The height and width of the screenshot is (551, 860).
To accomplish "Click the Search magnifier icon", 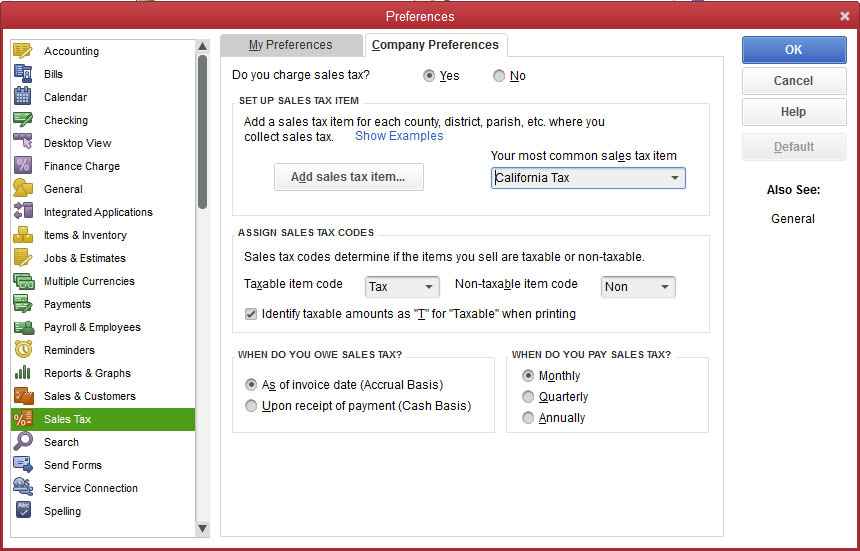I will click(x=23, y=441).
